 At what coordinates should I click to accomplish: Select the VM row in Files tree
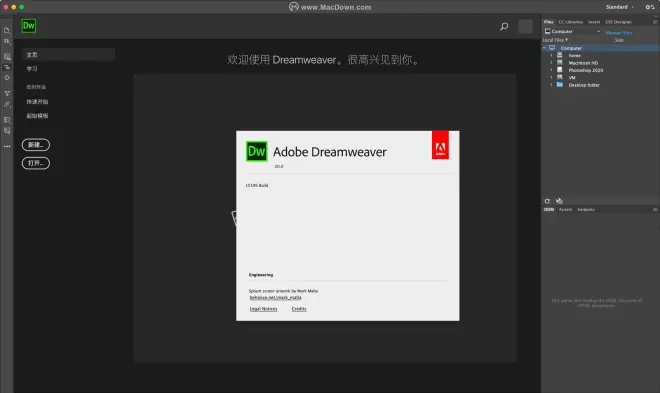pos(600,77)
